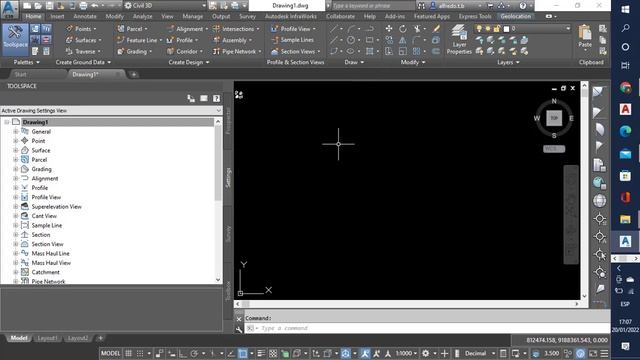Expand the Profile View settings node
Screen dimensions: 640x360
point(16,197)
